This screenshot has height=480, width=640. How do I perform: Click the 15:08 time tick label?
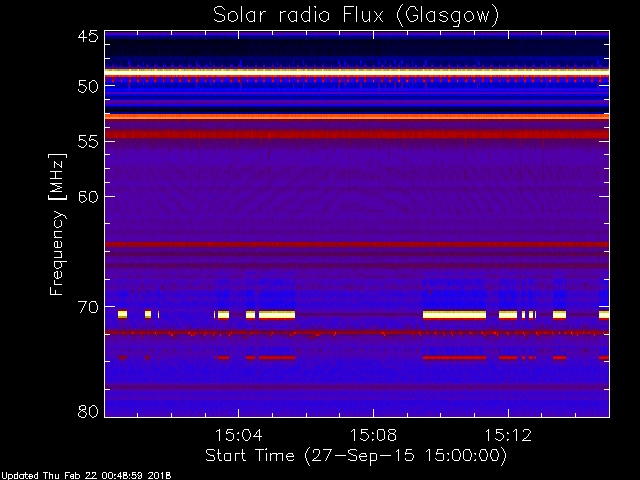[373, 435]
